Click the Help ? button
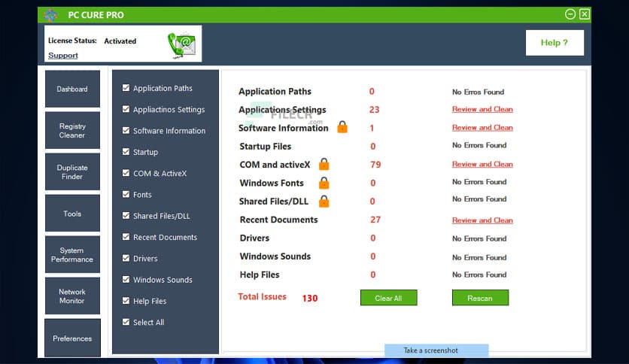The image size is (629, 364). pos(555,43)
